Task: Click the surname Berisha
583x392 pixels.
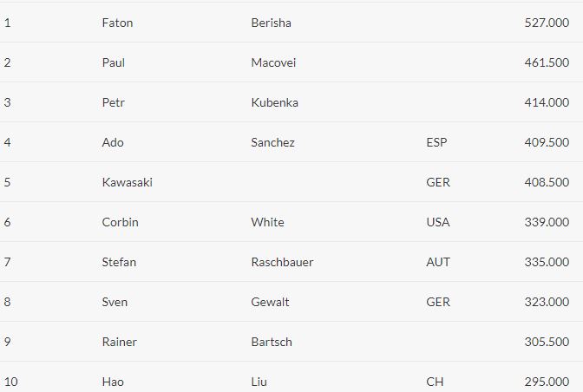Action: (271, 23)
